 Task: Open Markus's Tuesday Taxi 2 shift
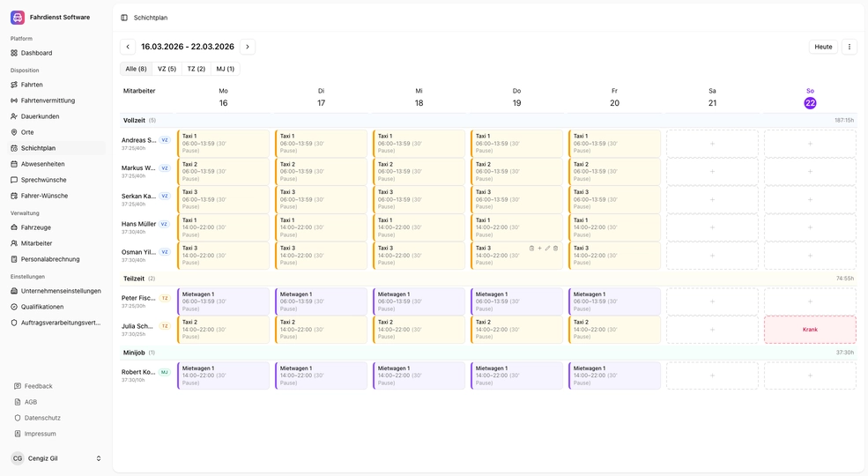321,172
